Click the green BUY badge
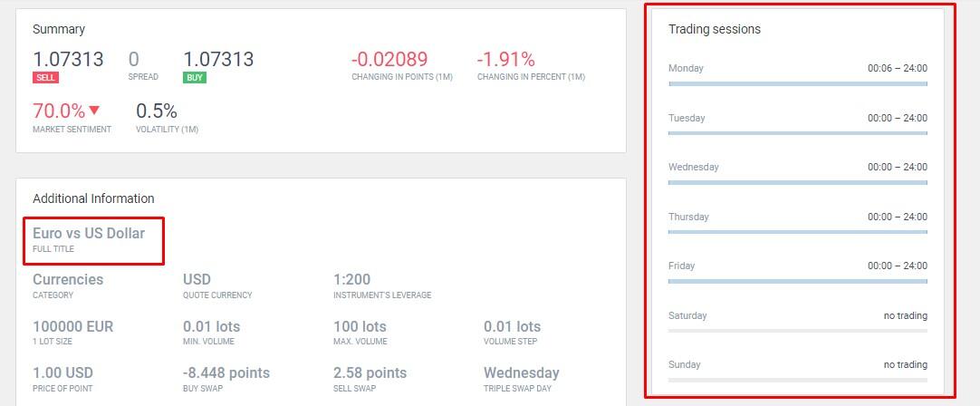 point(195,78)
